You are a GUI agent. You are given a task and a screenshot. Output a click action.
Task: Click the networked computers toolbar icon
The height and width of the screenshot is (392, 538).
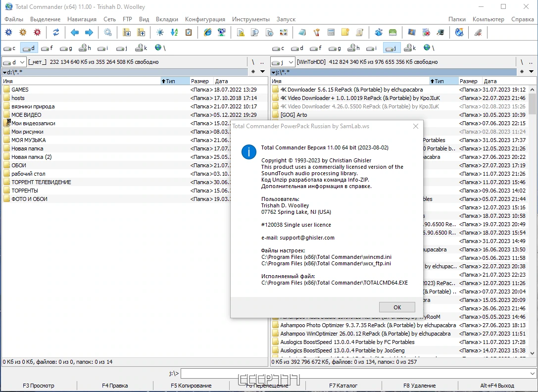pyautogui.click(x=222, y=33)
